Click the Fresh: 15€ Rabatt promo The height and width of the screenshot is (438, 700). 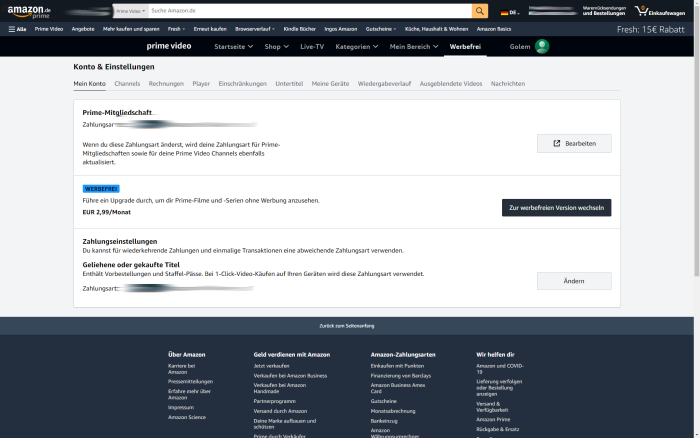650,29
